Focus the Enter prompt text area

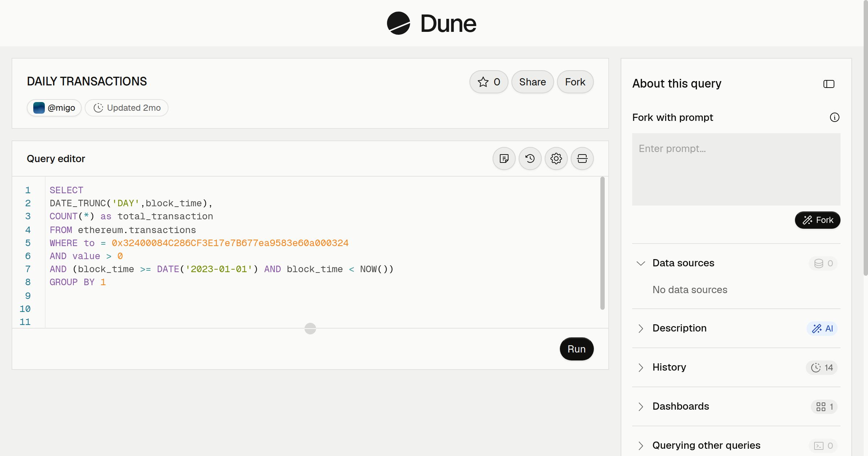(736, 169)
